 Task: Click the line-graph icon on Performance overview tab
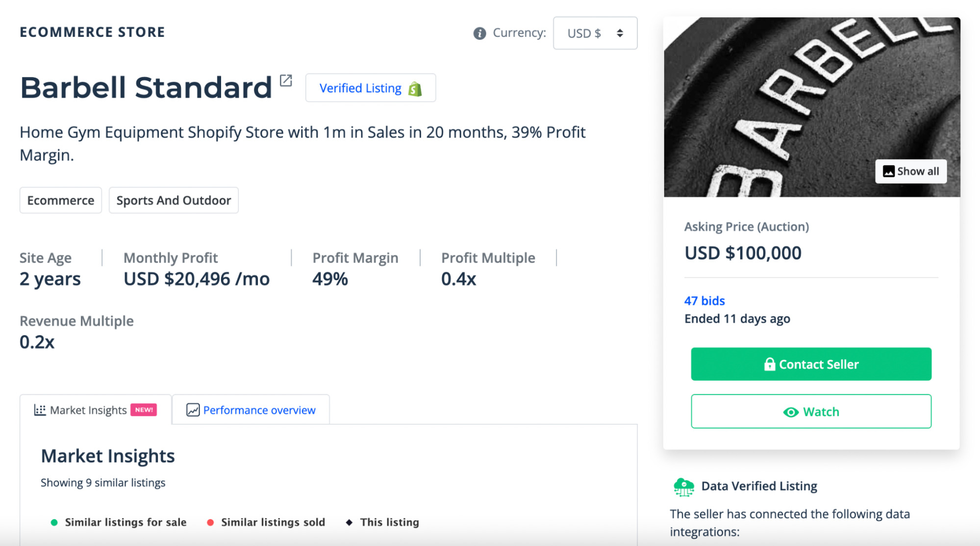pos(192,410)
